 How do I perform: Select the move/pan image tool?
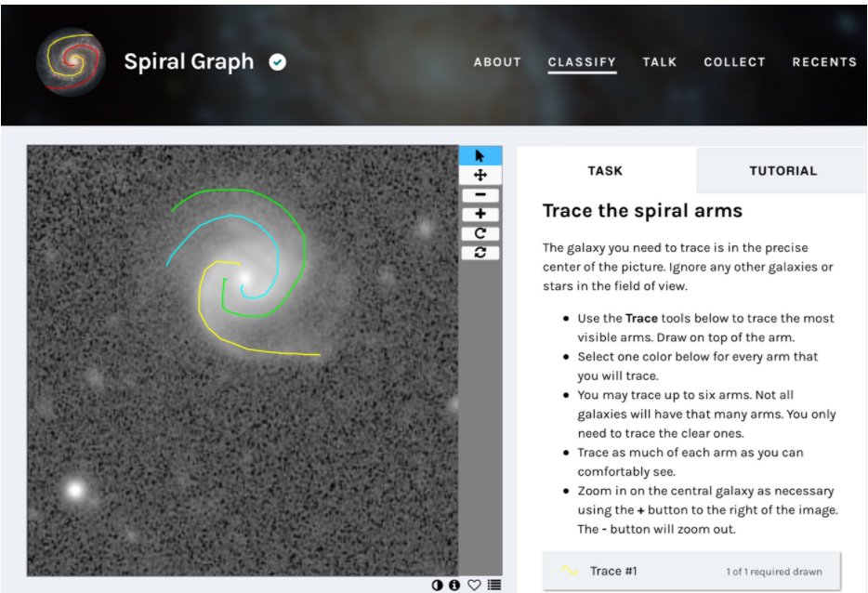click(480, 176)
